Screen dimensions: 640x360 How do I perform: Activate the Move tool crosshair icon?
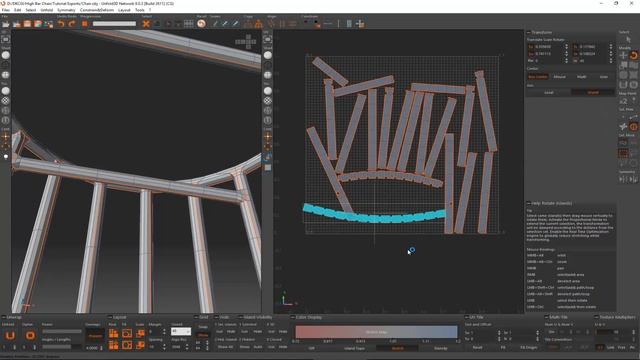pos(623,56)
